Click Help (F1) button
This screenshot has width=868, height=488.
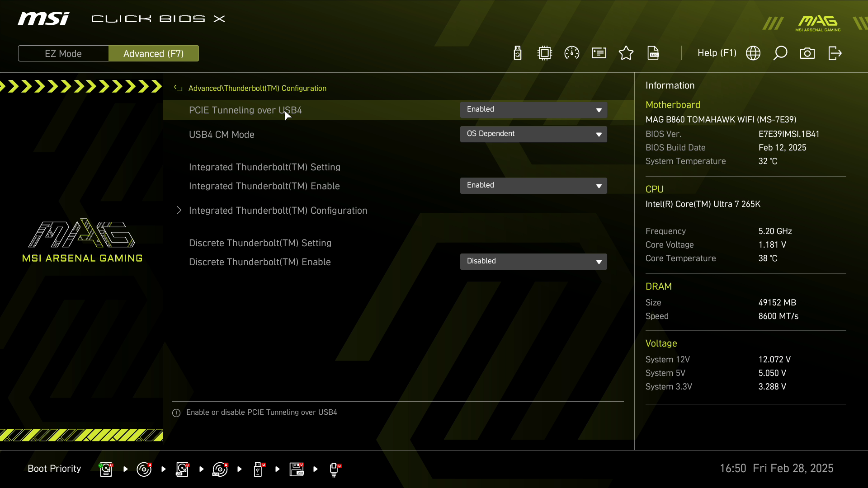(717, 53)
